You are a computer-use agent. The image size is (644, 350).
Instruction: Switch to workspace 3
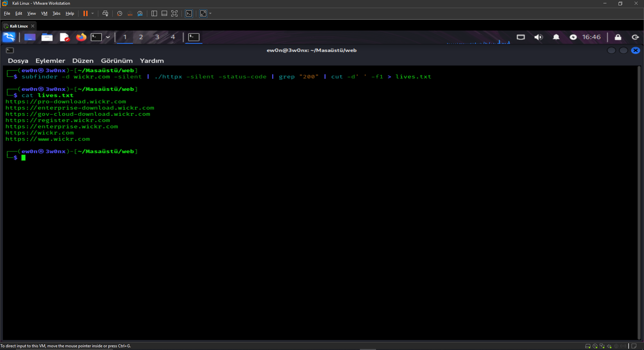(157, 37)
